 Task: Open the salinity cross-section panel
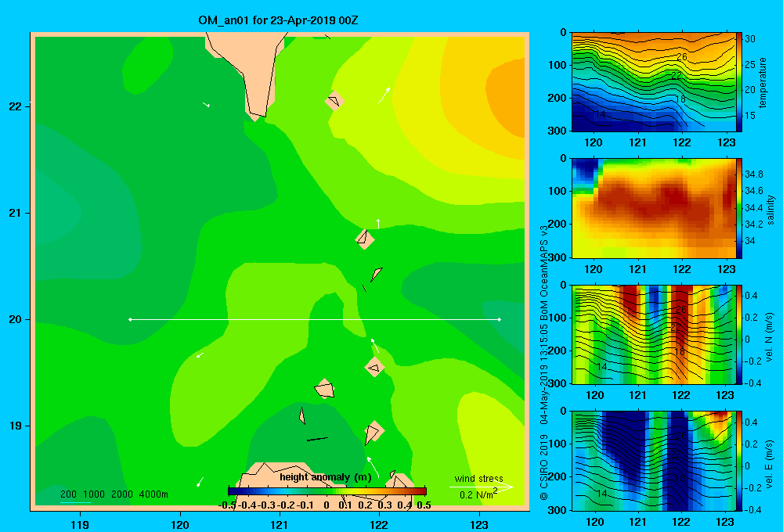pos(653,209)
